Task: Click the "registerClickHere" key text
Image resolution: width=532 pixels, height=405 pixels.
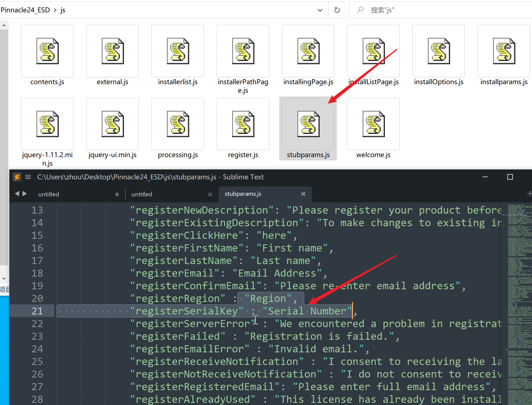Action: [x=187, y=235]
